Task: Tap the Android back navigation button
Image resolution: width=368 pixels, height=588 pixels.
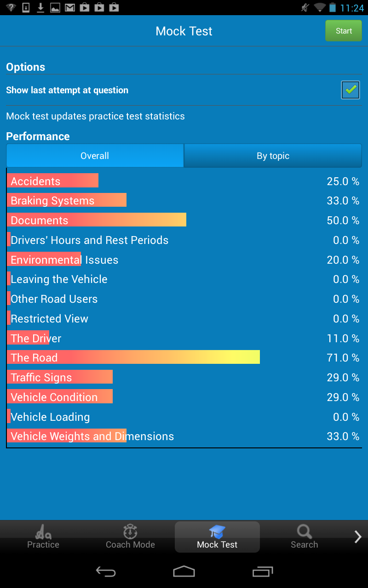Action: [105, 572]
